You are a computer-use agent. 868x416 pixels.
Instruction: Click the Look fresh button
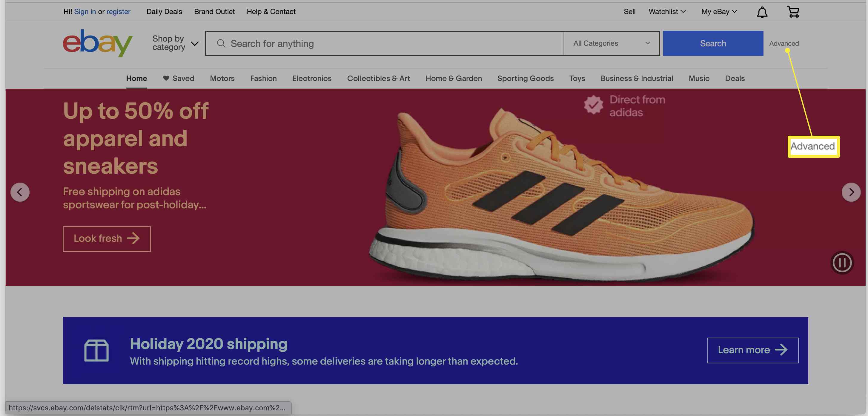[107, 239]
